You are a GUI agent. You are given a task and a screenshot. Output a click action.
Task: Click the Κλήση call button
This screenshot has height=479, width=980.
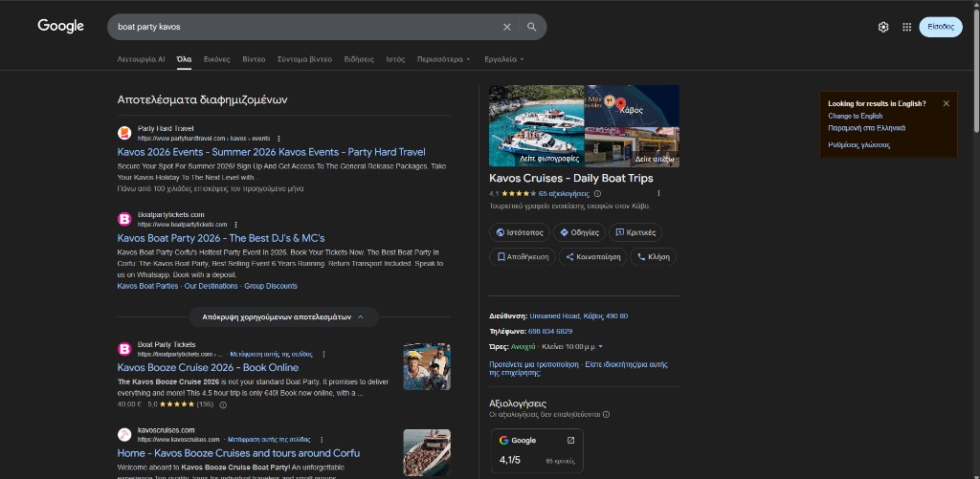(653, 256)
